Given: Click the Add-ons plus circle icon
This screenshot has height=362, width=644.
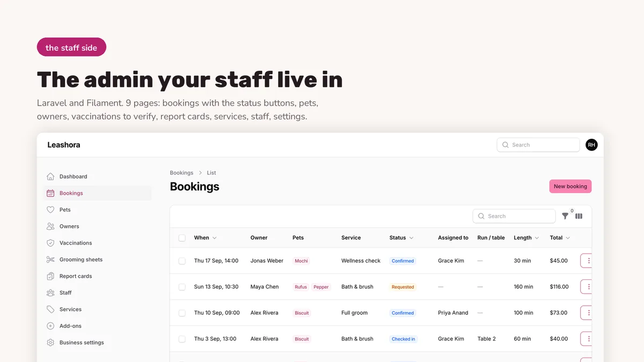Looking at the screenshot, I should [50, 326].
